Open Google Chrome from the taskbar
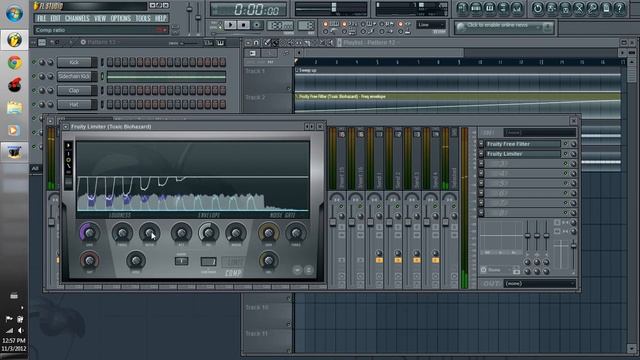 coord(14,62)
